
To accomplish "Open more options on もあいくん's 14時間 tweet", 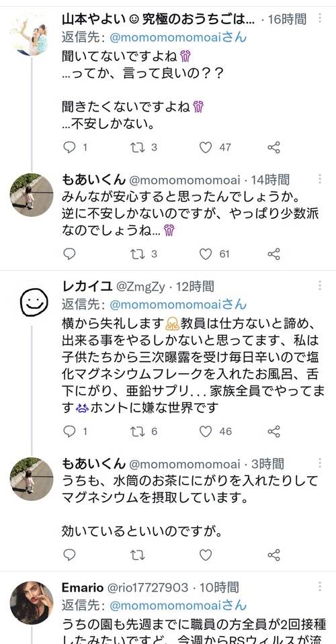I will coord(320,179).
